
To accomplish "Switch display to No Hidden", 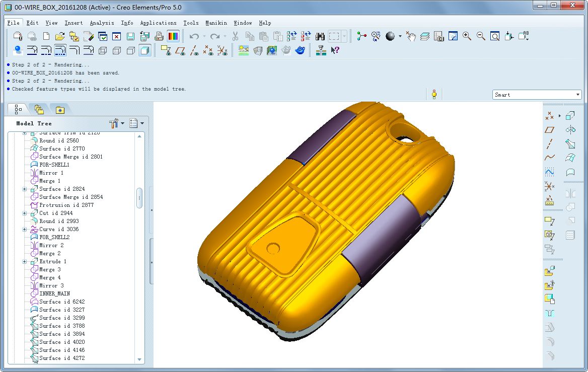I will coord(131,50).
